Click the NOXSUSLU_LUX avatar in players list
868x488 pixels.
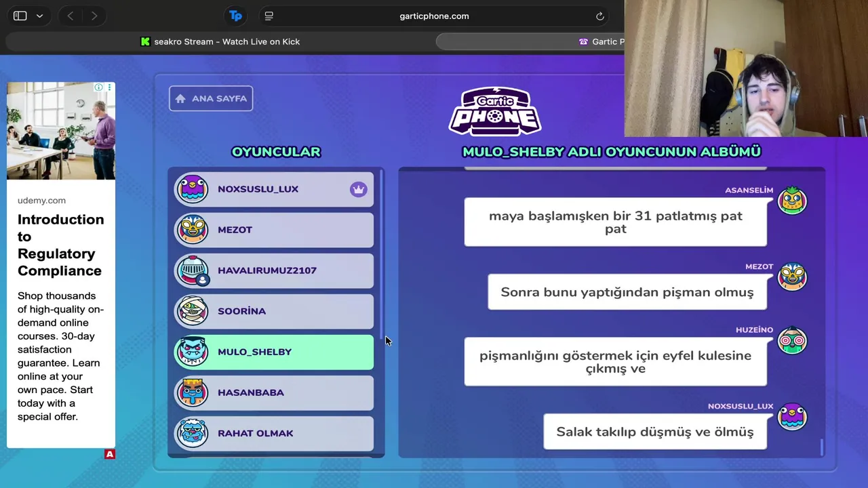[193, 189]
